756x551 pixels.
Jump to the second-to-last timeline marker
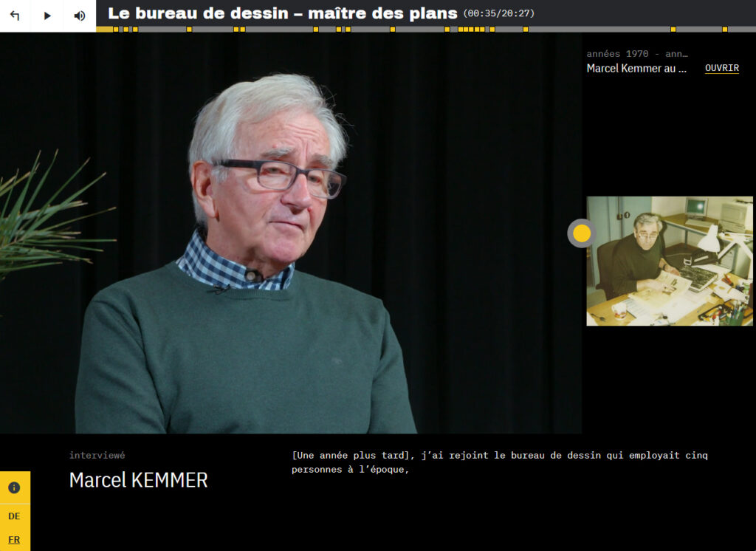pos(673,30)
